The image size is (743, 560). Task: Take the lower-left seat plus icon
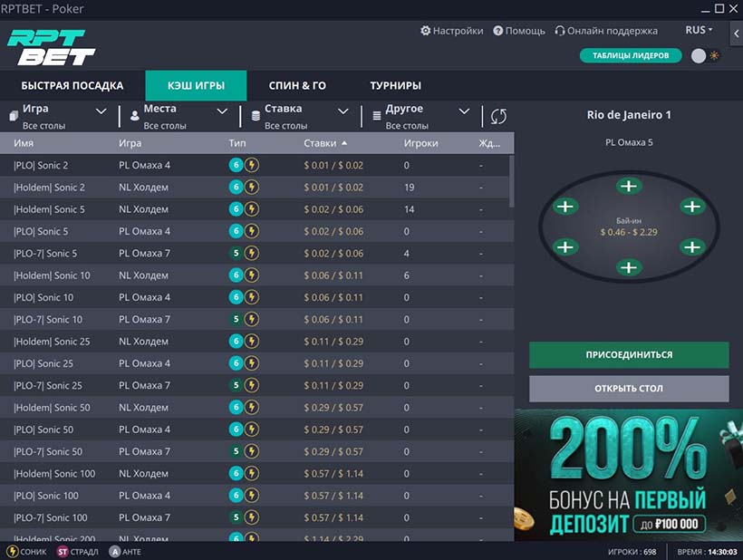click(564, 247)
